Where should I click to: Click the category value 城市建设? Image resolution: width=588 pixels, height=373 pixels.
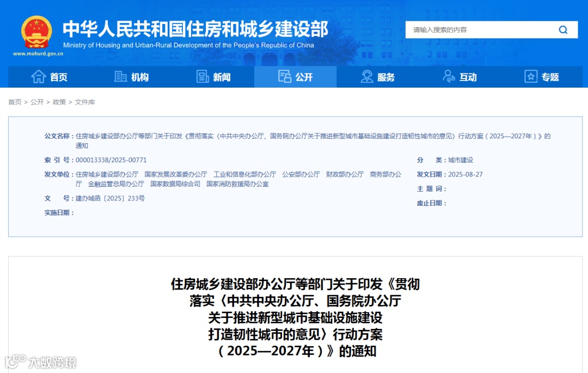coord(461,160)
